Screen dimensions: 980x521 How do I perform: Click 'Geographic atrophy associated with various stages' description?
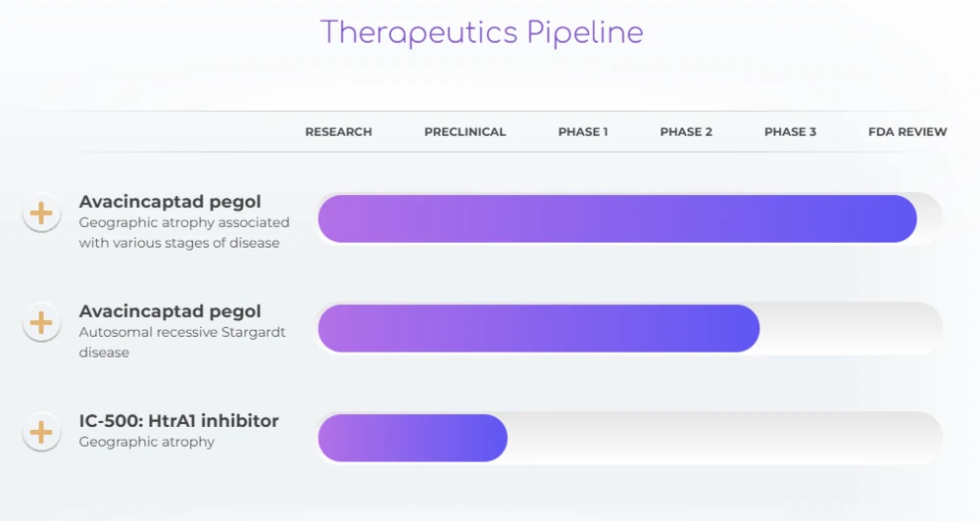(183, 233)
